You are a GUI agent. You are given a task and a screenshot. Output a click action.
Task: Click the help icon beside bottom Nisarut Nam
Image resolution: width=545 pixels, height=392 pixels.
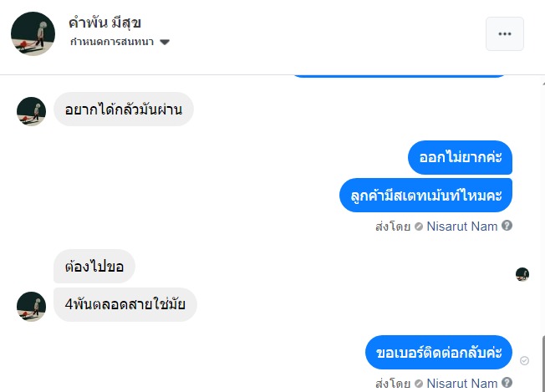coord(507,384)
